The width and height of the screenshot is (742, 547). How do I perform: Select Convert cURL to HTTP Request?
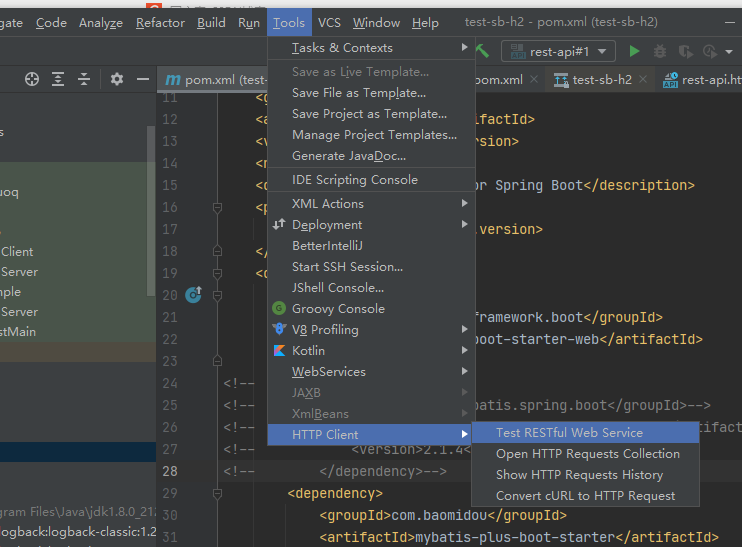(585, 495)
